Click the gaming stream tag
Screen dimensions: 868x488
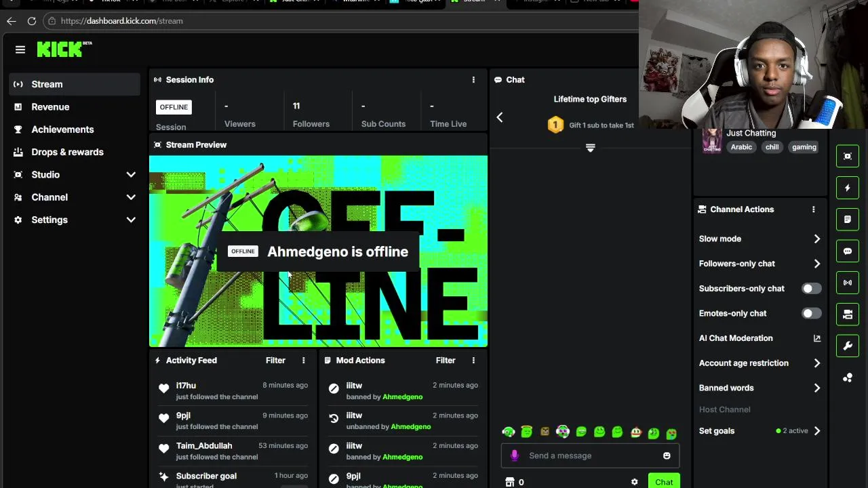point(804,147)
